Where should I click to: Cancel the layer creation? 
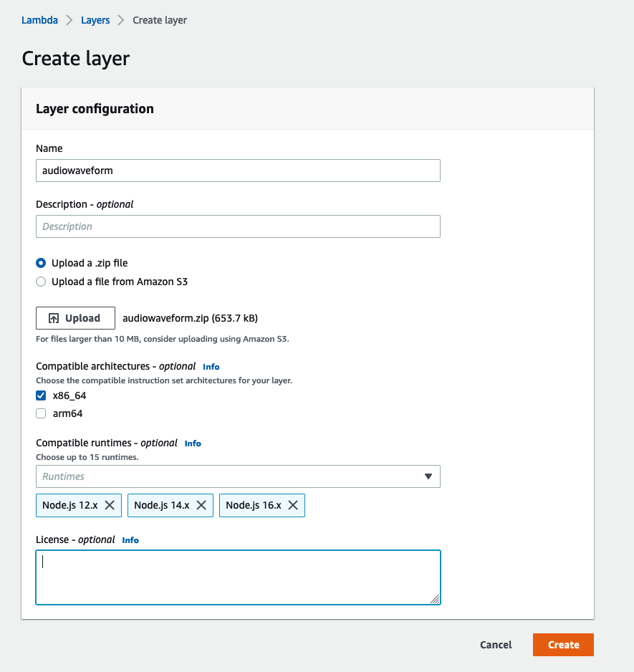coord(496,645)
